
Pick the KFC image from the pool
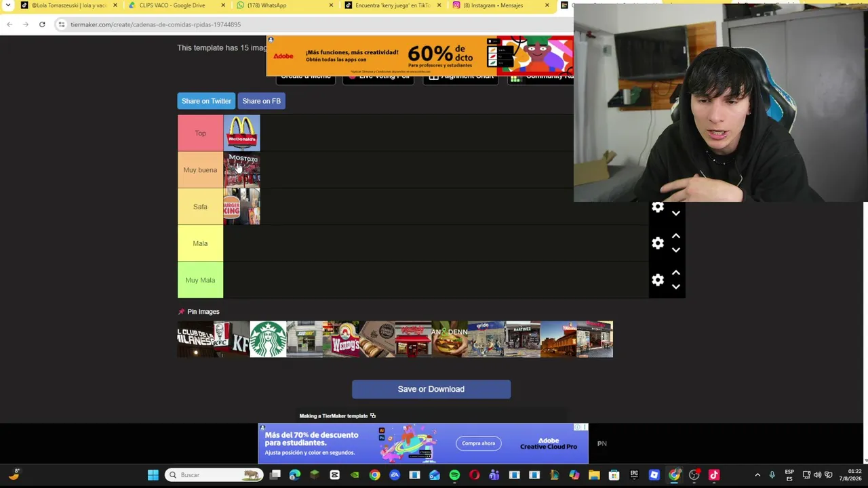click(x=231, y=339)
